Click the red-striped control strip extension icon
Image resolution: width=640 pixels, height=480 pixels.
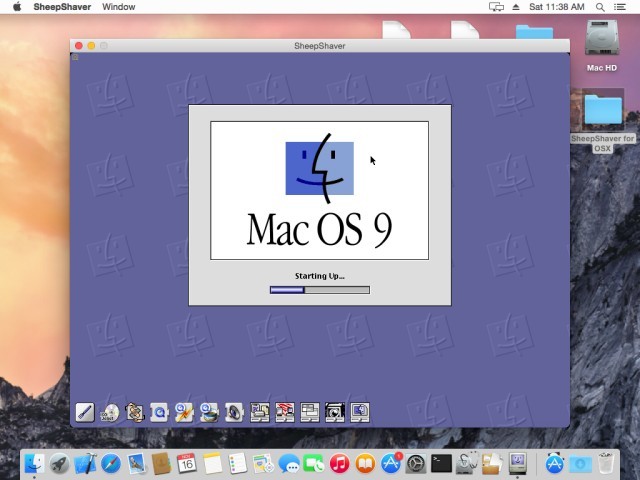284,412
